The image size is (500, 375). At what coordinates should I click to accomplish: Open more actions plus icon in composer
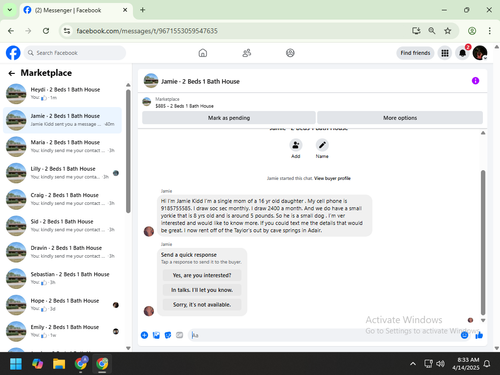144,335
